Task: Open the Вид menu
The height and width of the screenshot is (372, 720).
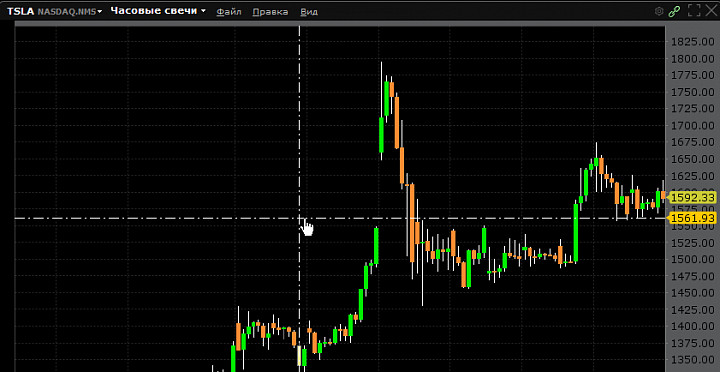Action: click(309, 12)
